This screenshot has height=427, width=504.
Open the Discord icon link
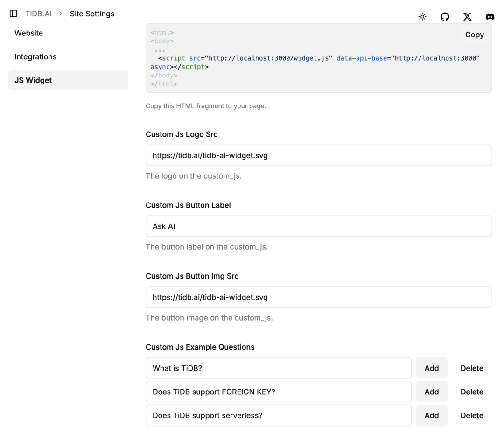click(490, 17)
